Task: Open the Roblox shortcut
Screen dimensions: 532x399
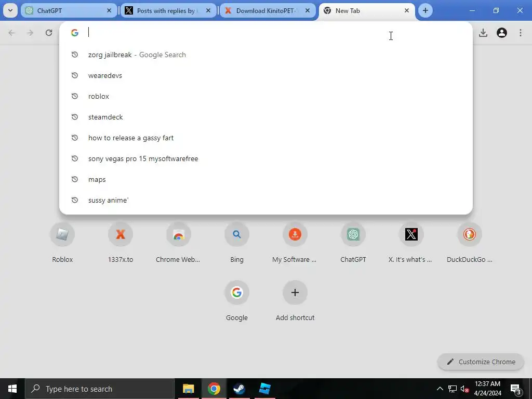Action: point(62,243)
